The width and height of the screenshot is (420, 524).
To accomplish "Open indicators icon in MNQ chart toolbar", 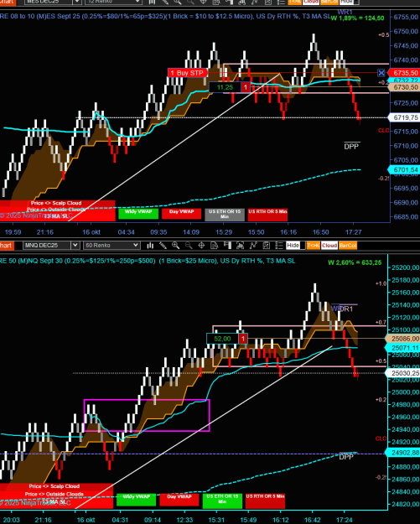I will tap(253, 246).
